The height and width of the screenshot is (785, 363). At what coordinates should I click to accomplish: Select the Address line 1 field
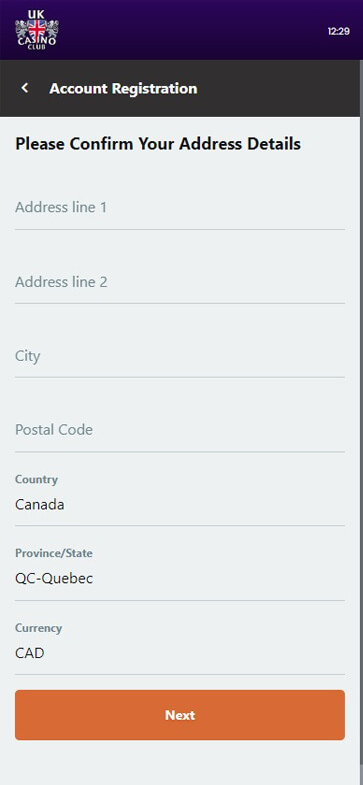(180, 208)
